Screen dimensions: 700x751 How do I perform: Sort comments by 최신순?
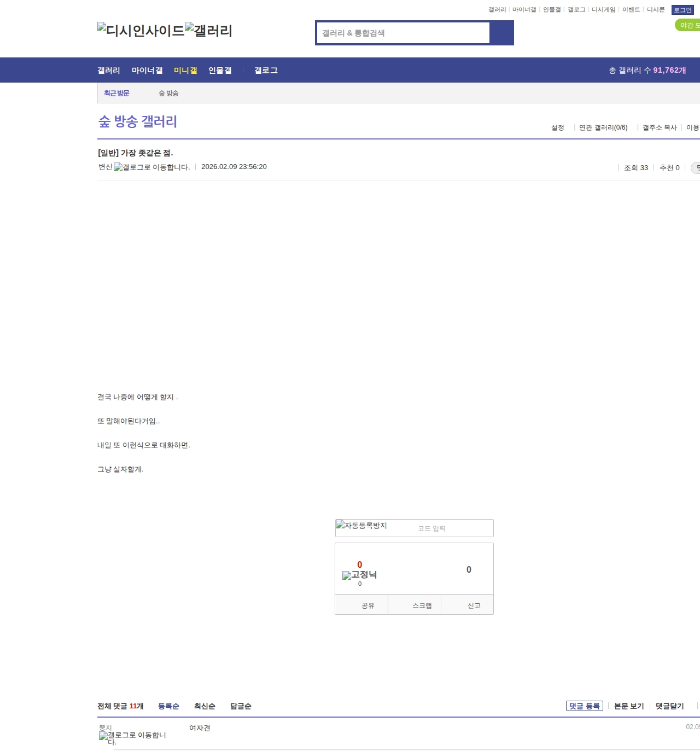coord(205,706)
